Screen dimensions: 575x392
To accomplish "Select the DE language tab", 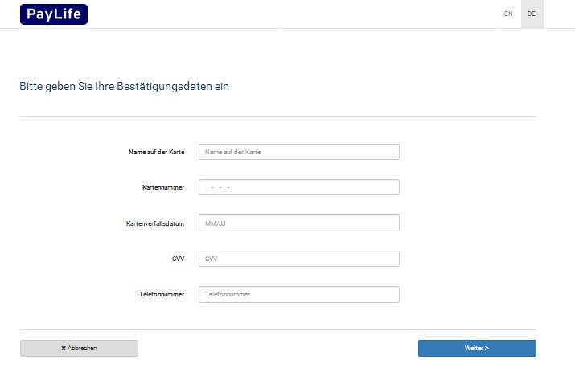I will coord(532,14).
